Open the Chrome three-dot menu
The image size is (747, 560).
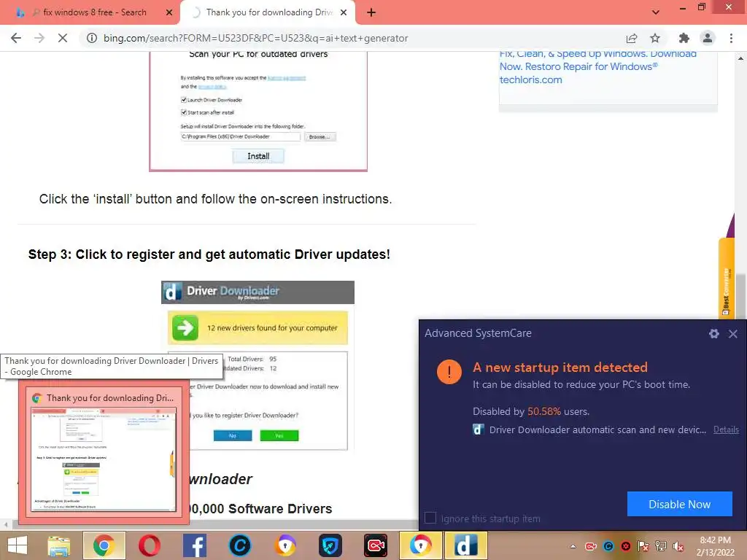click(731, 38)
